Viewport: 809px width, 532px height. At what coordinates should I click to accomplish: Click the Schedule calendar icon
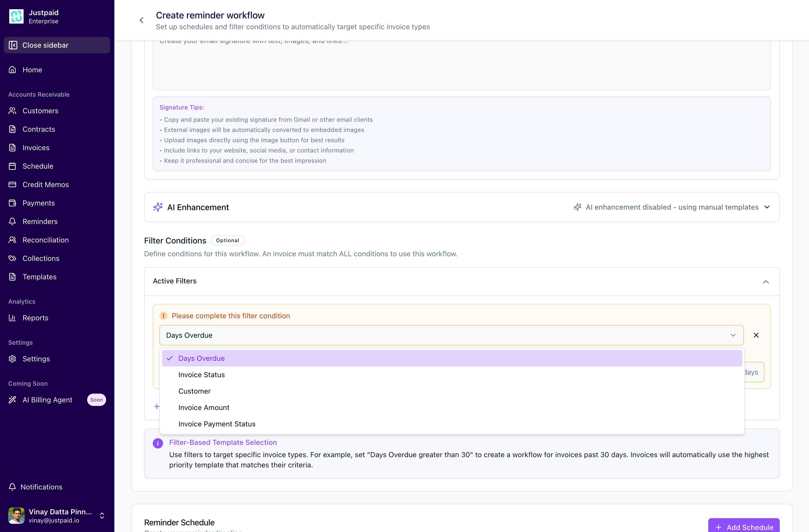pos(13,166)
